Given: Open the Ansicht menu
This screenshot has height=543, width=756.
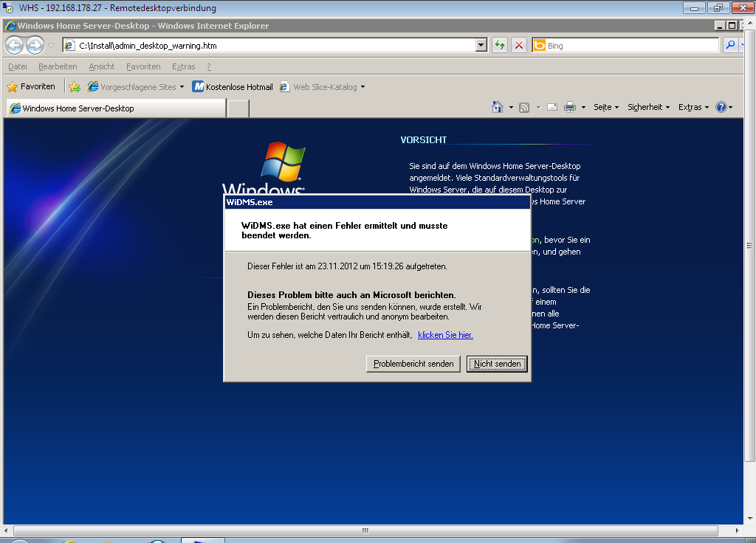Looking at the screenshot, I should click(x=102, y=66).
